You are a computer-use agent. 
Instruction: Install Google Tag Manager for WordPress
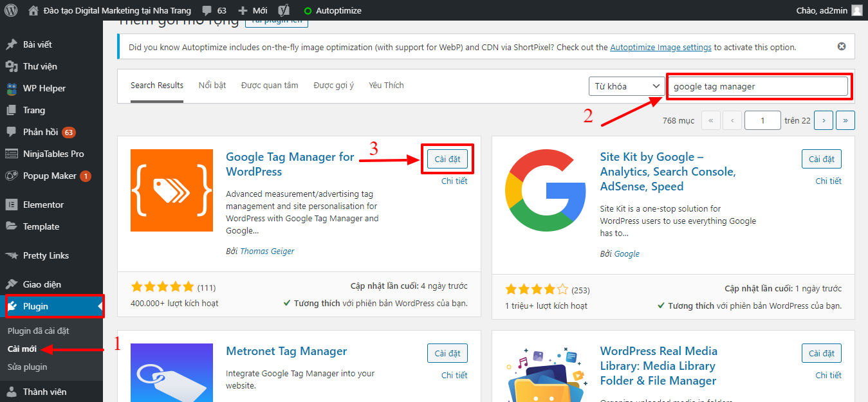tap(448, 159)
